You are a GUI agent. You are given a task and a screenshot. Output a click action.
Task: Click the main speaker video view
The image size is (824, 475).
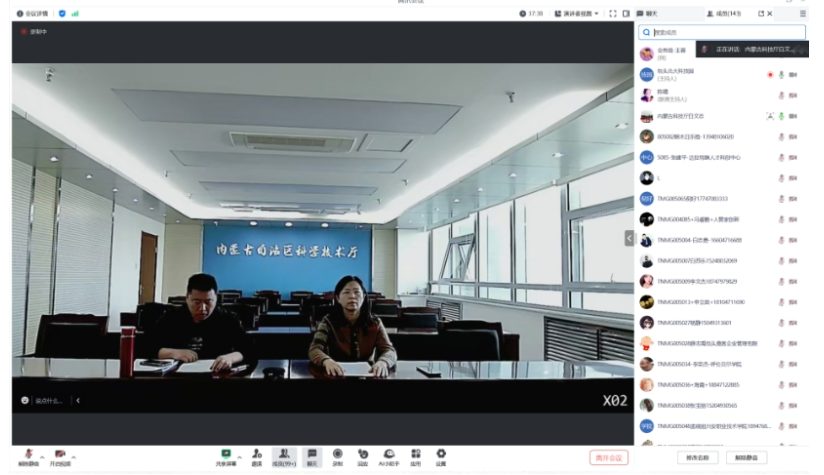(x=323, y=238)
